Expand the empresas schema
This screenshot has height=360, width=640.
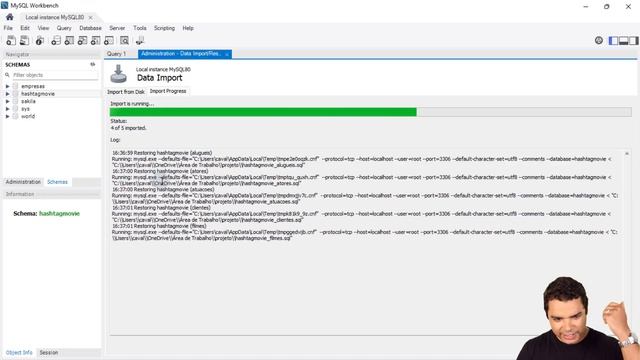coord(7,86)
